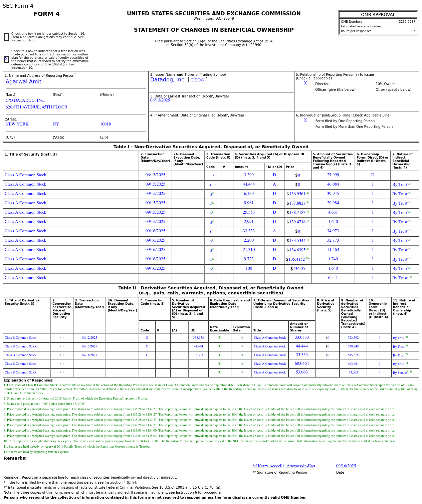Select the 27,999 beneficially owned amount

333,175
